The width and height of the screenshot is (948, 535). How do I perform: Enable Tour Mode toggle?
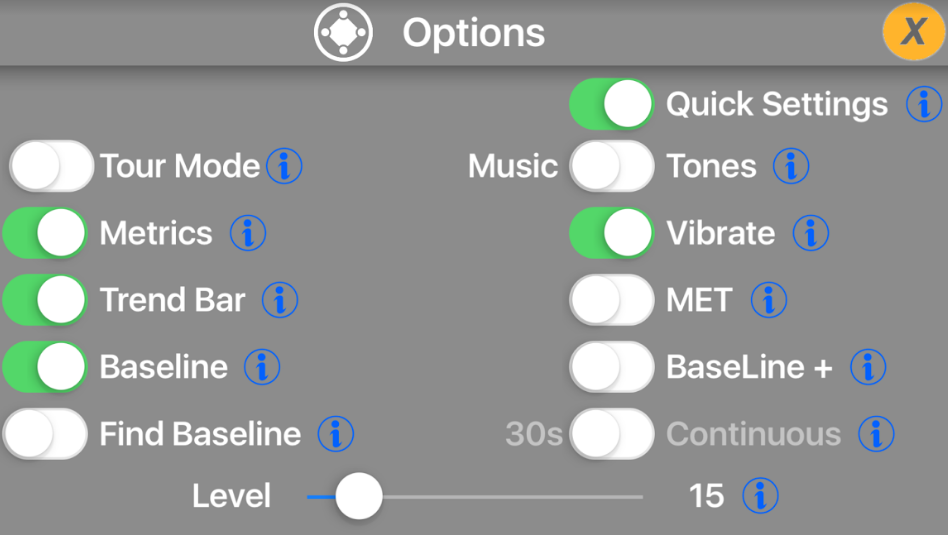pos(51,166)
